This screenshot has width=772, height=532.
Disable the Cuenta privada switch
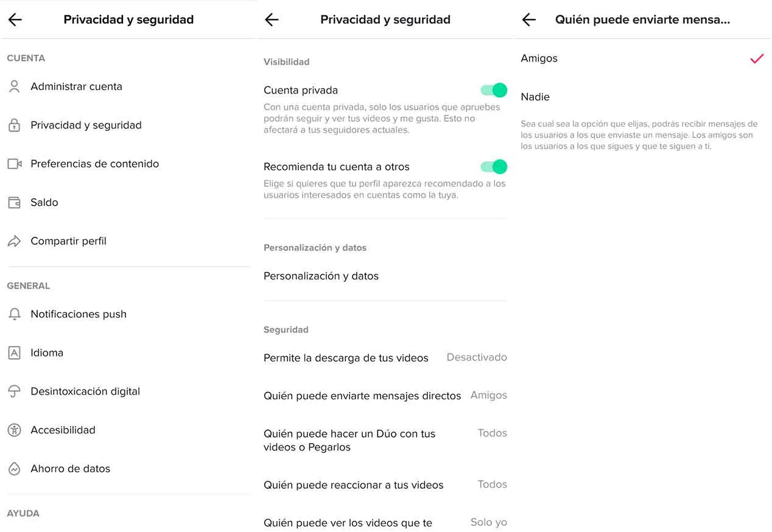pyautogui.click(x=494, y=91)
